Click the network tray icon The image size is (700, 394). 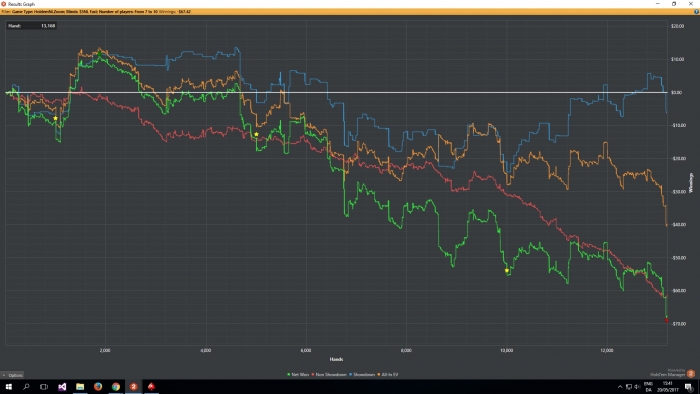pyautogui.click(x=629, y=387)
